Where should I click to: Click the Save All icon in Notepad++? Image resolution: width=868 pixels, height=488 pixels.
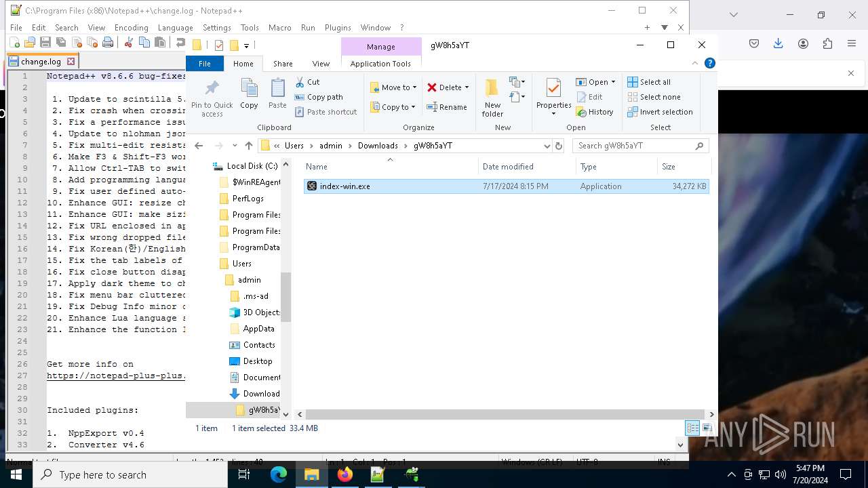pos(60,43)
